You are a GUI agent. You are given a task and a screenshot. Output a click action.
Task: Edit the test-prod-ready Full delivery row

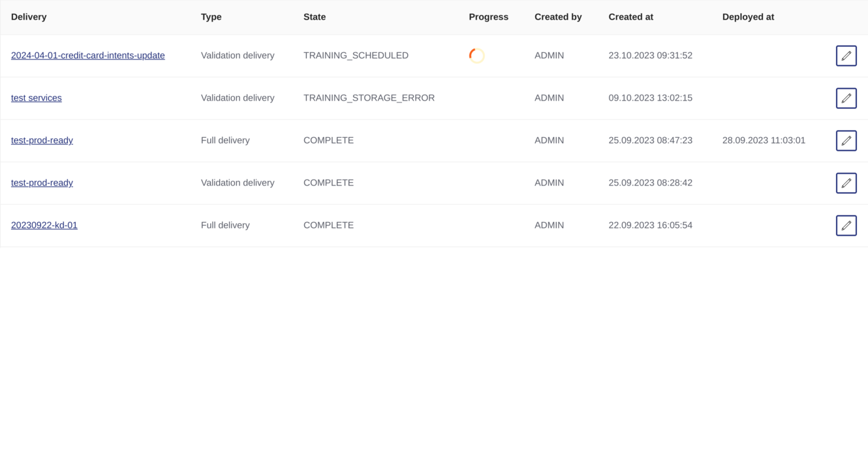846,140
